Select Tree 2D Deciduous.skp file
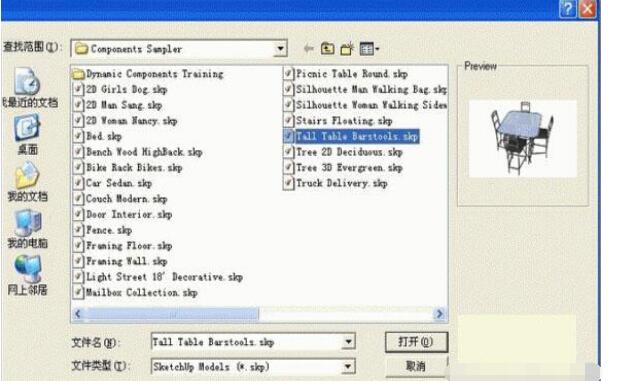Viewport: 624px width, 381px height. point(343,152)
